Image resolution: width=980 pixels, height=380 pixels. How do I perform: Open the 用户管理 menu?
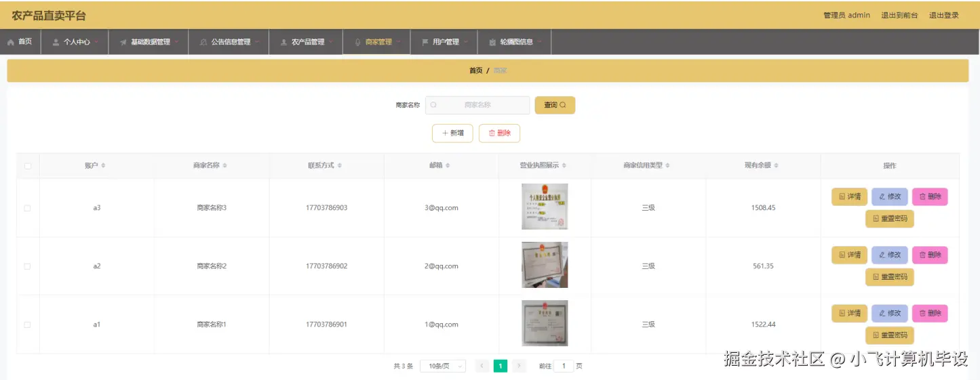(x=444, y=42)
